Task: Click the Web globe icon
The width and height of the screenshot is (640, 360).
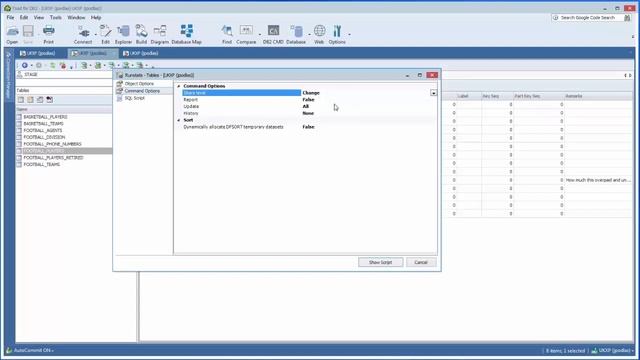Action: [x=319, y=31]
